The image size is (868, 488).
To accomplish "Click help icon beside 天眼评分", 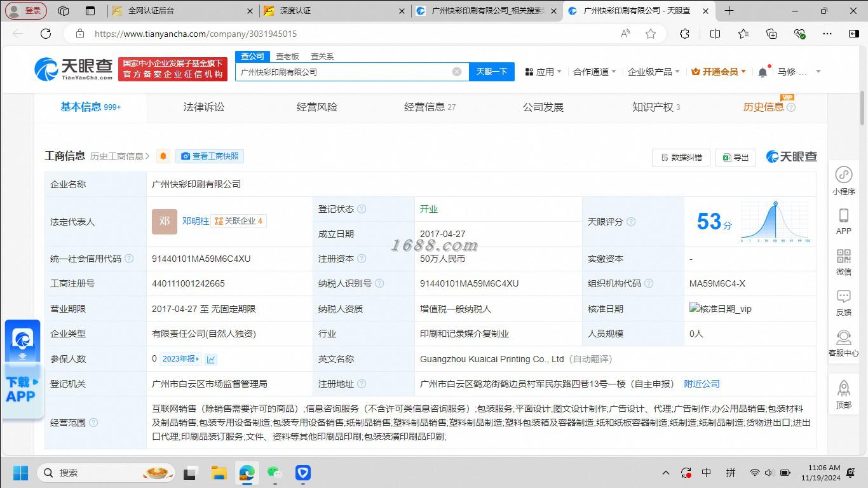I will pos(631,222).
